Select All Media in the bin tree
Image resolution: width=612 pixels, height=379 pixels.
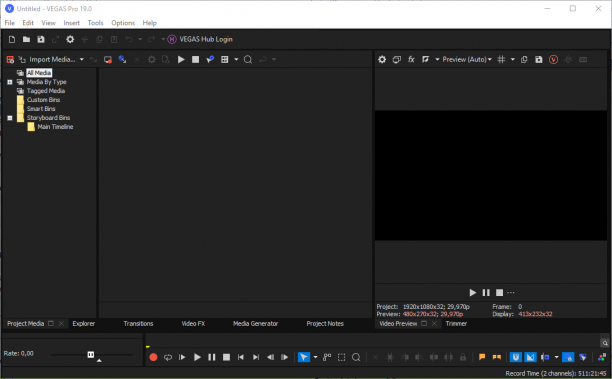coord(39,73)
